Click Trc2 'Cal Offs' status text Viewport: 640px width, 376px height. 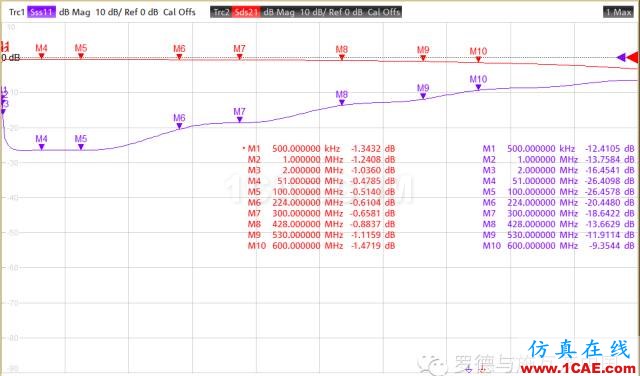(x=384, y=12)
